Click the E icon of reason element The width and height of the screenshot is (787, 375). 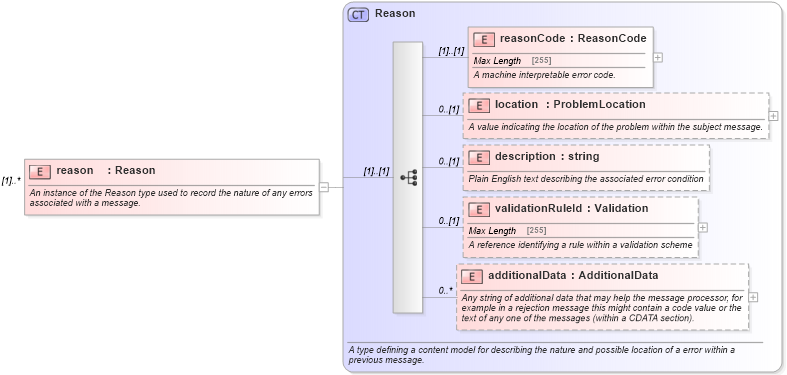pos(40,171)
